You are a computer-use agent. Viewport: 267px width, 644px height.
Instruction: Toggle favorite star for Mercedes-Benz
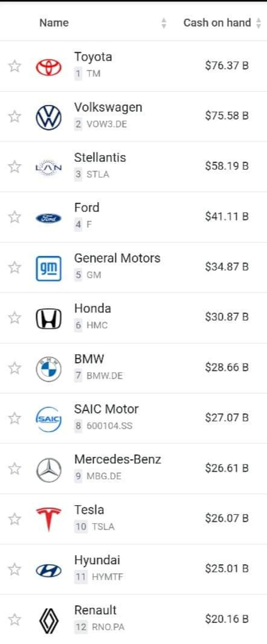pos(15,469)
